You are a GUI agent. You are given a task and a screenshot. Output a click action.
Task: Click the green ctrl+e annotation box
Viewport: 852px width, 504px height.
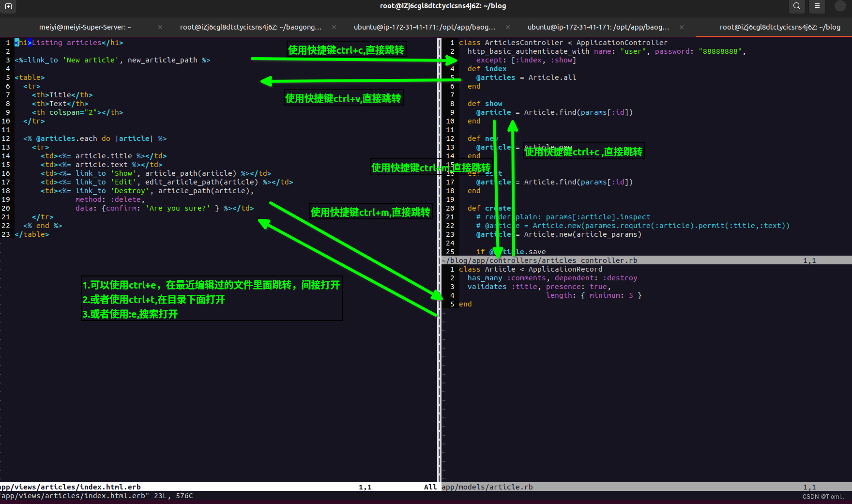pyautogui.click(x=212, y=298)
